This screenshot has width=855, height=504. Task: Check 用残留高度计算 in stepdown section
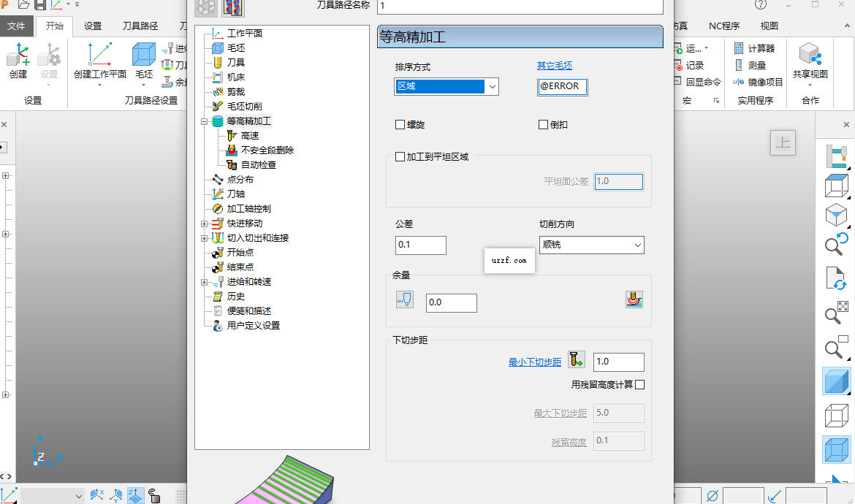point(639,383)
